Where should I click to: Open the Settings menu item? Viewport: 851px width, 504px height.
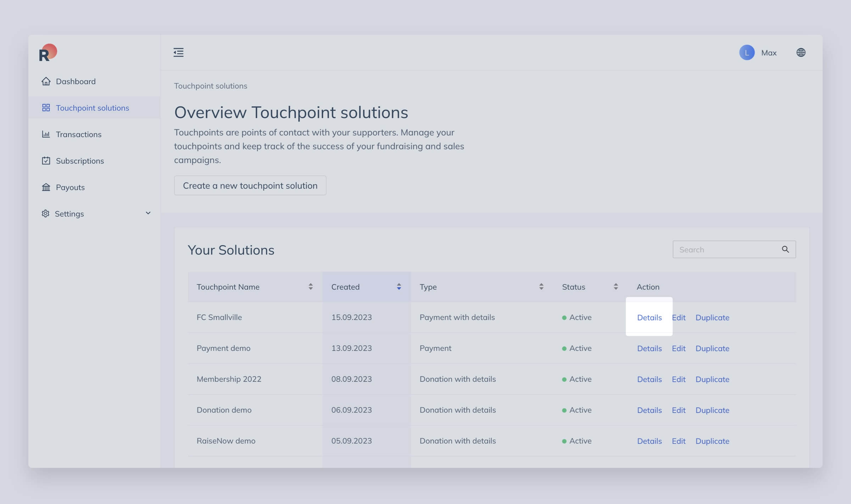tap(94, 214)
